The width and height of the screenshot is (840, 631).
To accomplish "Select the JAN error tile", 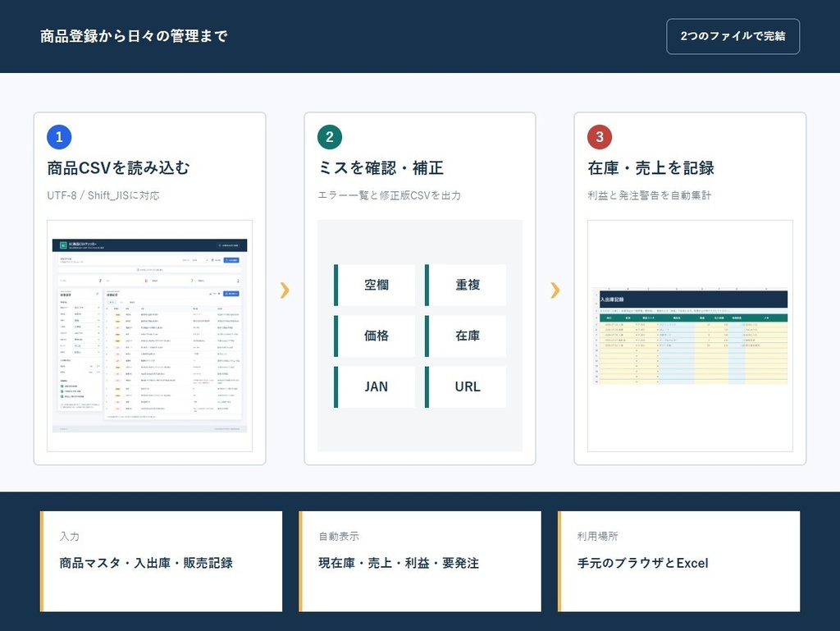I will [374, 386].
